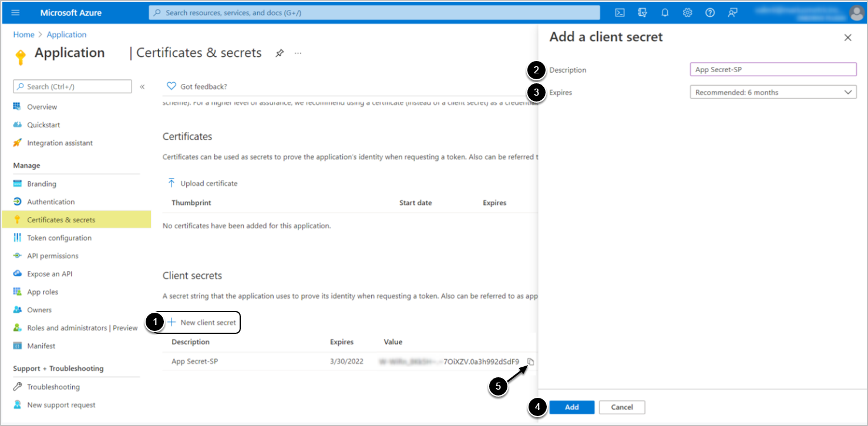868x426 pixels.
Task: Go to Application breadcrumb
Action: (x=66, y=35)
